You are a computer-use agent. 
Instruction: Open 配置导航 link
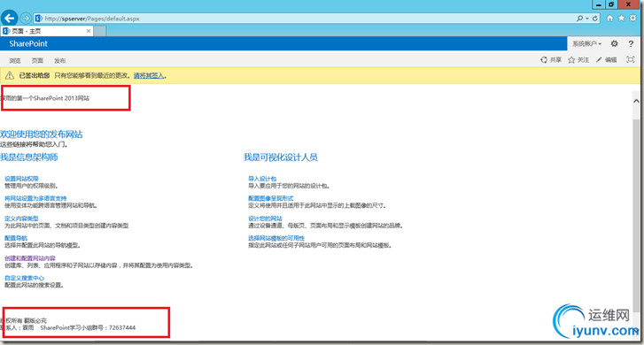click(16, 238)
